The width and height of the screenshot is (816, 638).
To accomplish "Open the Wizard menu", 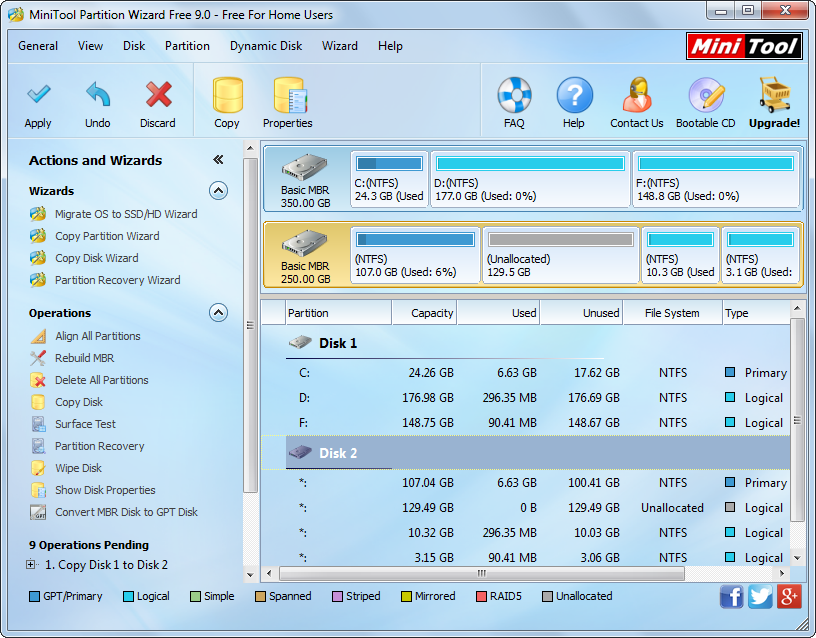I will (x=340, y=46).
